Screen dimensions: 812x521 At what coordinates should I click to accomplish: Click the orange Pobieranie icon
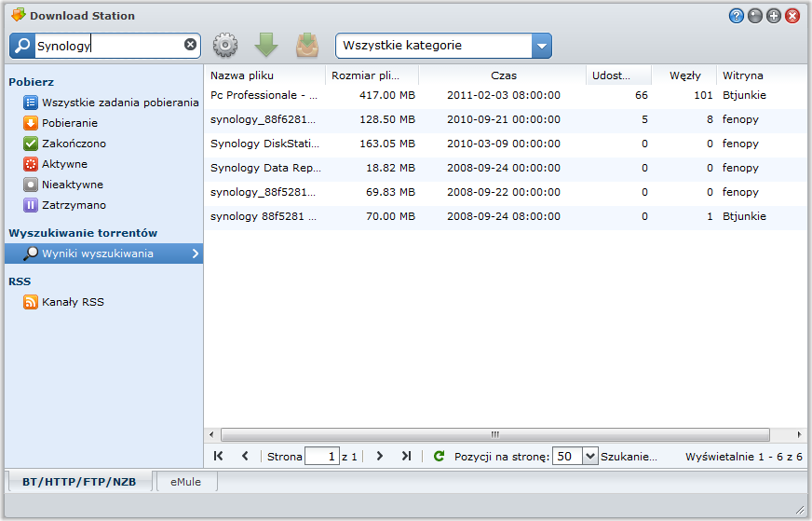tap(31, 123)
